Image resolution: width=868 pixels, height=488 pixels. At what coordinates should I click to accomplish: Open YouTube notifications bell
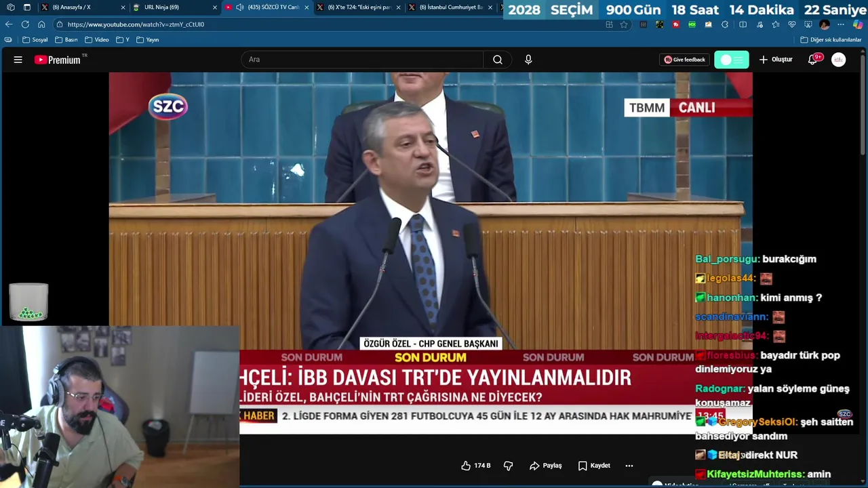click(x=812, y=60)
